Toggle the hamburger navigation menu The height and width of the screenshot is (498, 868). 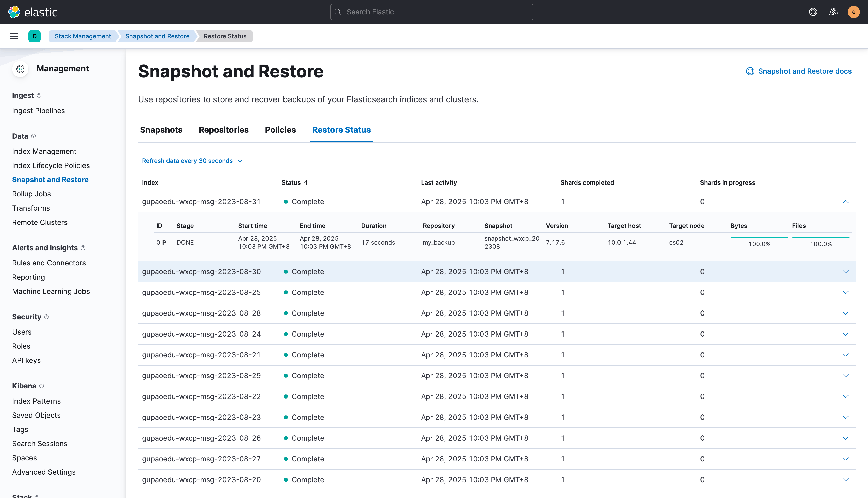click(14, 36)
